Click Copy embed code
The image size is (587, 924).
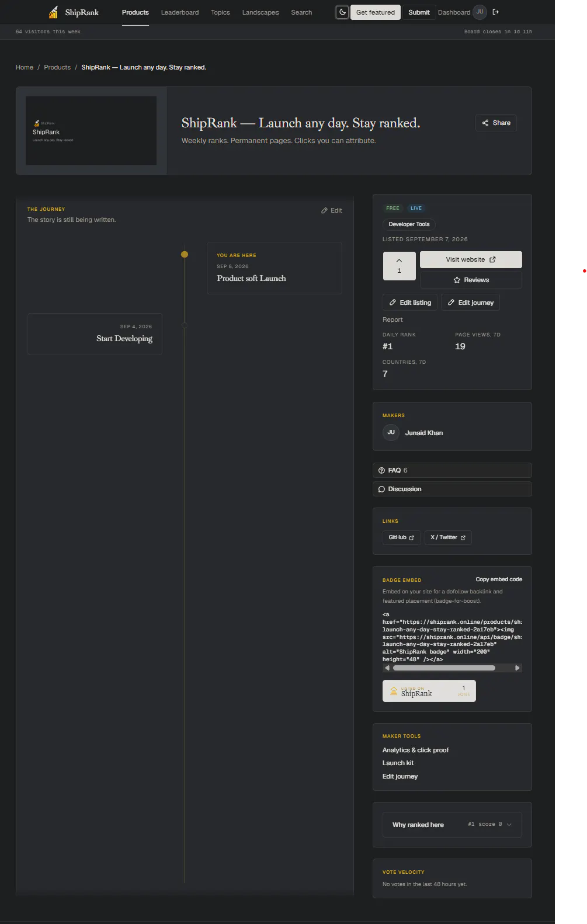(499, 579)
